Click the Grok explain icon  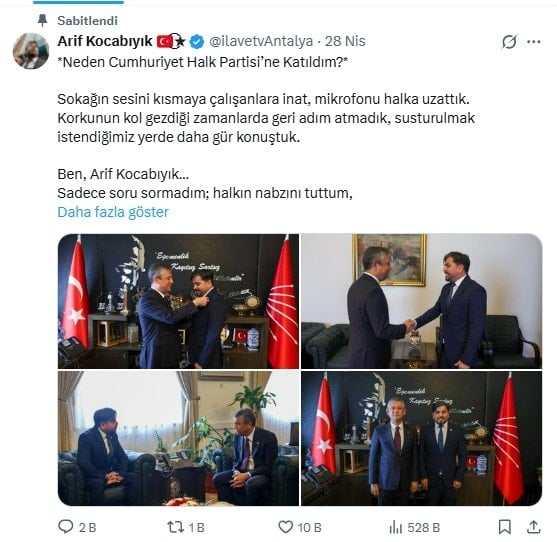pos(509,42)
